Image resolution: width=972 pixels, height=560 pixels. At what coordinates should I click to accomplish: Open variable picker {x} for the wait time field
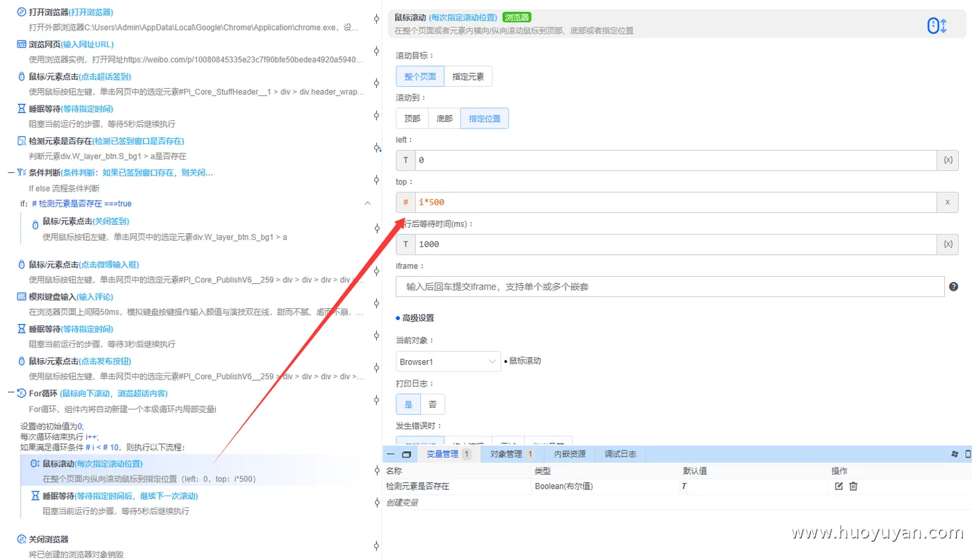(x=948, y=244)
